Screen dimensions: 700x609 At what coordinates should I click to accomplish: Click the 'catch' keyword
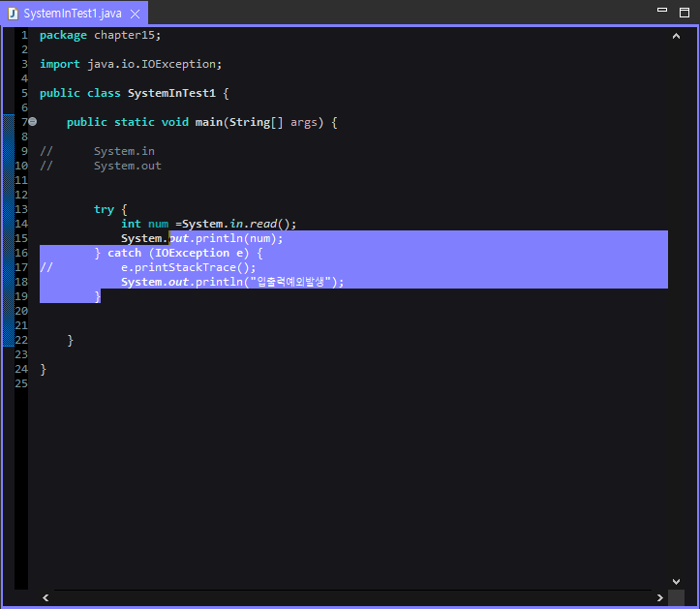(x=124, y=253)
